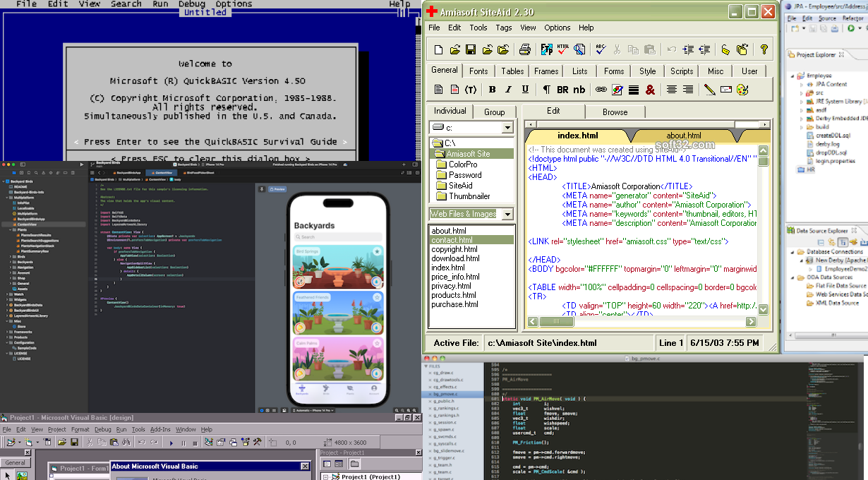868x480 pixels.
Task: Apply Bold formatting in SiteAid
Action: coord(492,90)
